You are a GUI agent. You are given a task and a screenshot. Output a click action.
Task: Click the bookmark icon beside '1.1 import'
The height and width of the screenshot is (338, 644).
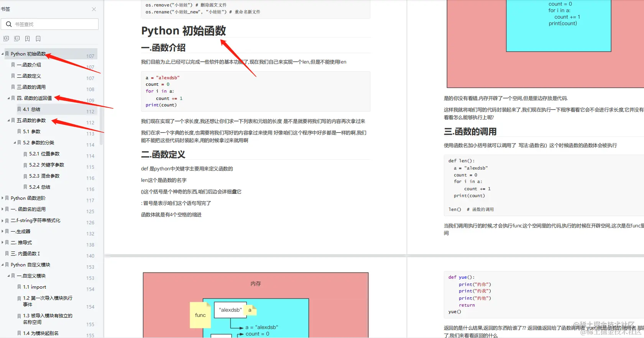[x=19, y=287]
